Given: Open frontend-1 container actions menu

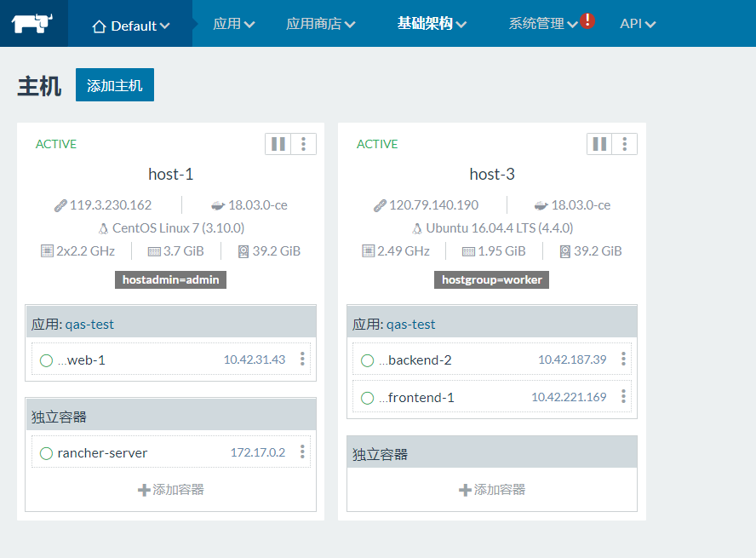Looking at the screenshot, I should pos(623,396).
